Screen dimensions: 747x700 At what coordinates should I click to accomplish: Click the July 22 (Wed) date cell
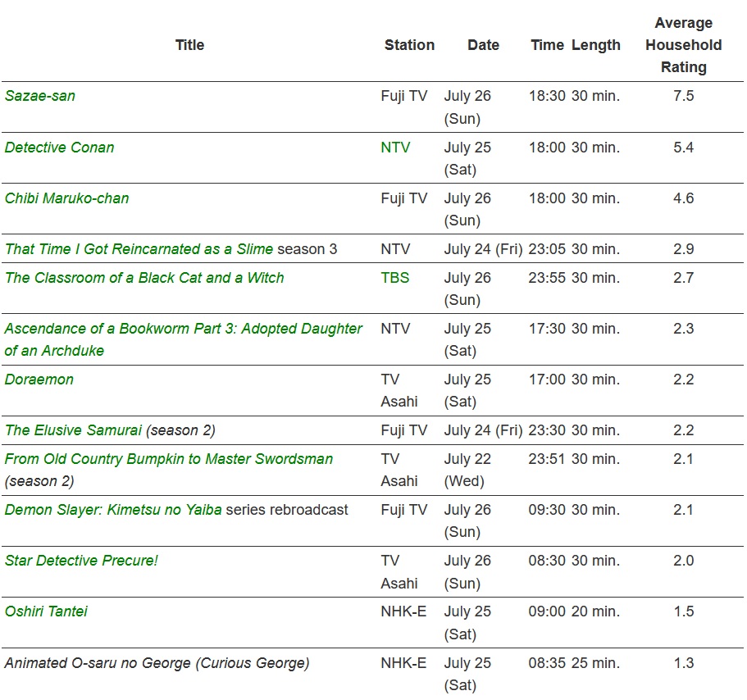[x=468, y=470]
